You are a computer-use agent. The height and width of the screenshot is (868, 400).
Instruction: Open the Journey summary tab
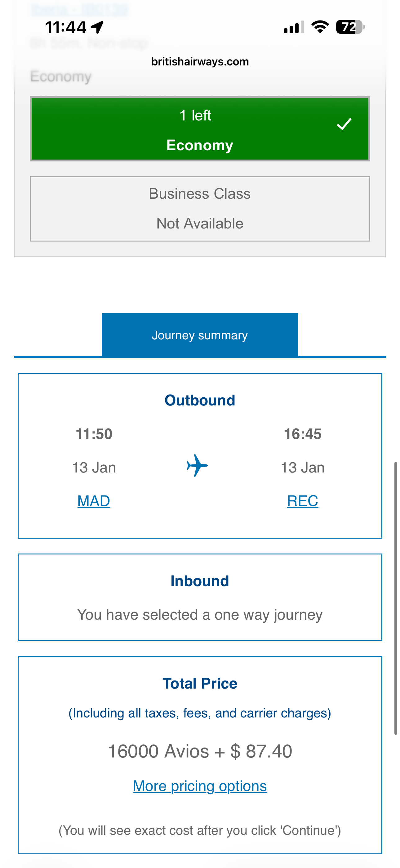200,335
